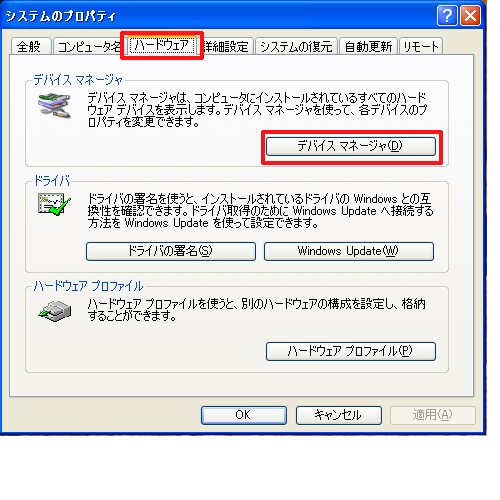Select the ハードウェア tab

162,45
